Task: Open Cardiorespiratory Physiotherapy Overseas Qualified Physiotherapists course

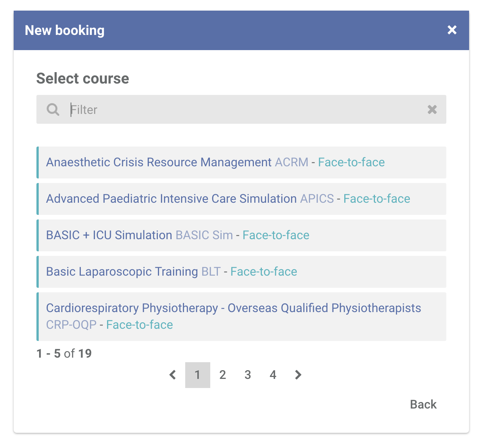Action: coord(241,317)
